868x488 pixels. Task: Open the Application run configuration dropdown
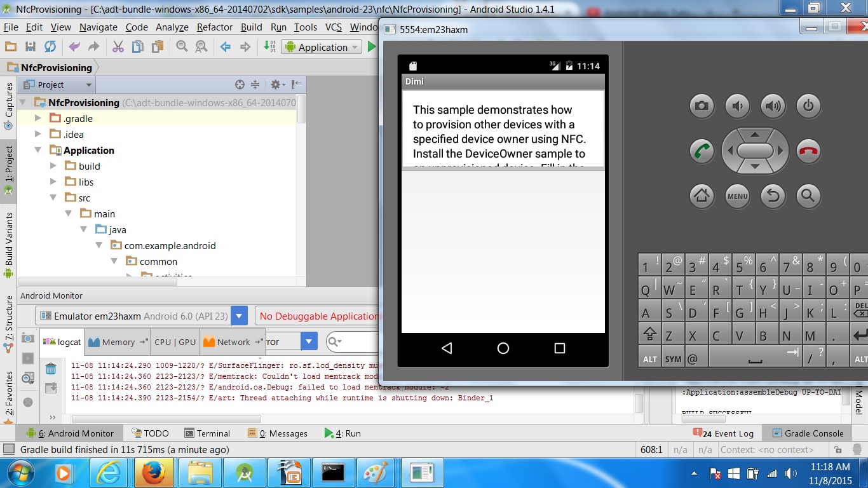click(322, 47)
